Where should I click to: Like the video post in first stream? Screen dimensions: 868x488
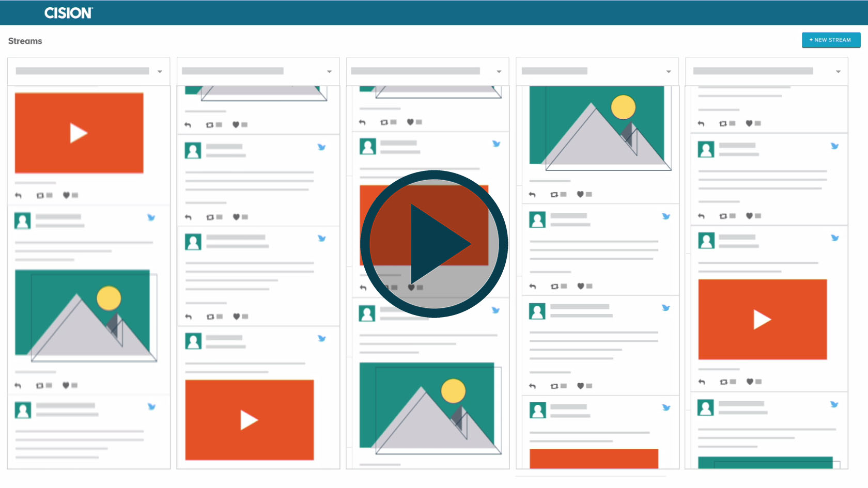coord(66,195)
